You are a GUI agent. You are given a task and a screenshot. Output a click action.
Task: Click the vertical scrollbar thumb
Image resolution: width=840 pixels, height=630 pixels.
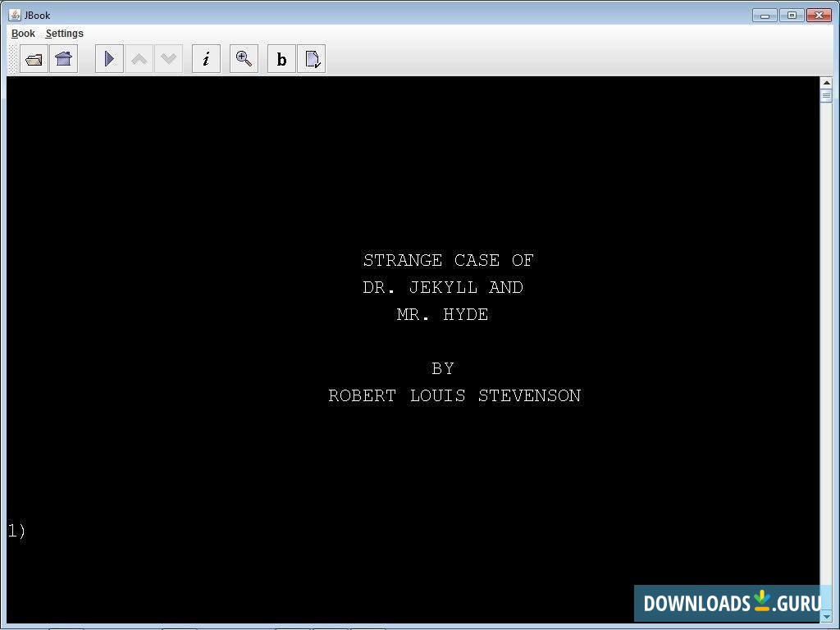826,95
